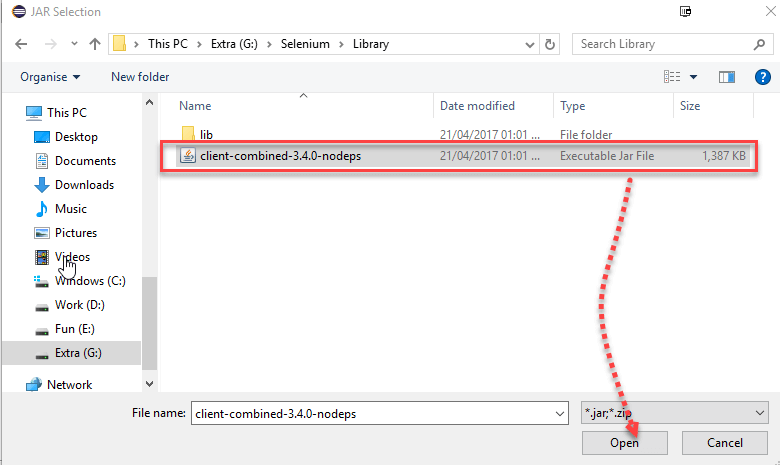Image resolution: width=780 pixels, height=465 pixels.
Task: Open the lib folder
Action: tap(206, 133)
